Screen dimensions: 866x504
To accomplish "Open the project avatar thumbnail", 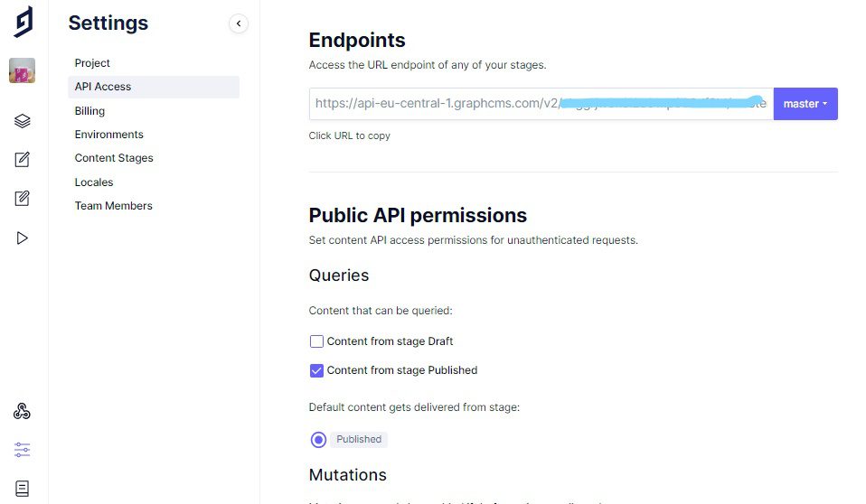I will pyautogui.click(x=23, y=70).
